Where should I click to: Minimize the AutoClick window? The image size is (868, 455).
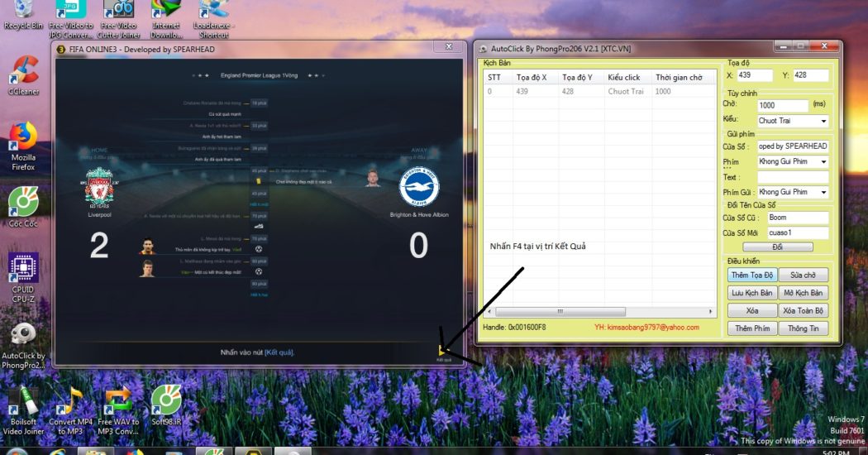point(783,46)
